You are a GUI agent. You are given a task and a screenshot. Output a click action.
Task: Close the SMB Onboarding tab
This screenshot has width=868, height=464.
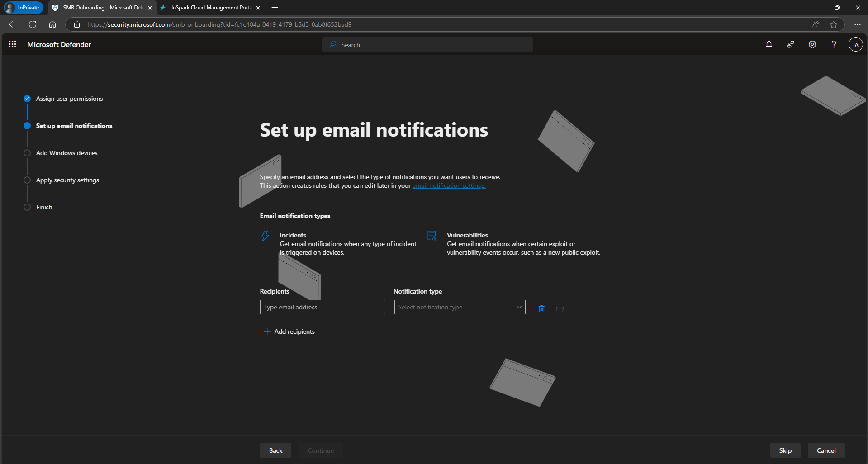tap(150, 8)
